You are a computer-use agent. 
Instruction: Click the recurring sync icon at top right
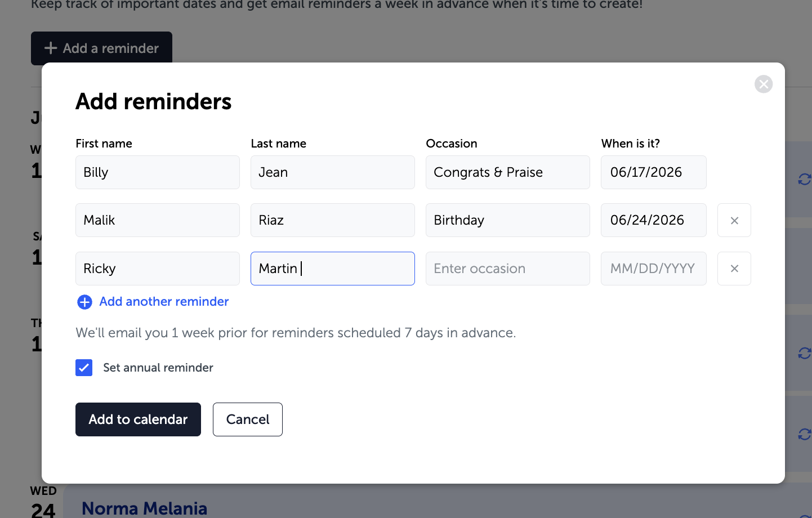coord(805,179)
